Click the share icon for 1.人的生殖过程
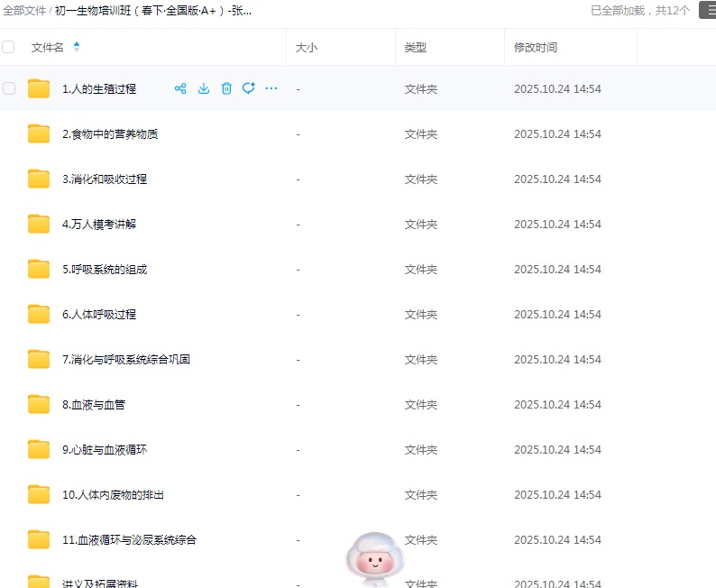 point(180,88)
